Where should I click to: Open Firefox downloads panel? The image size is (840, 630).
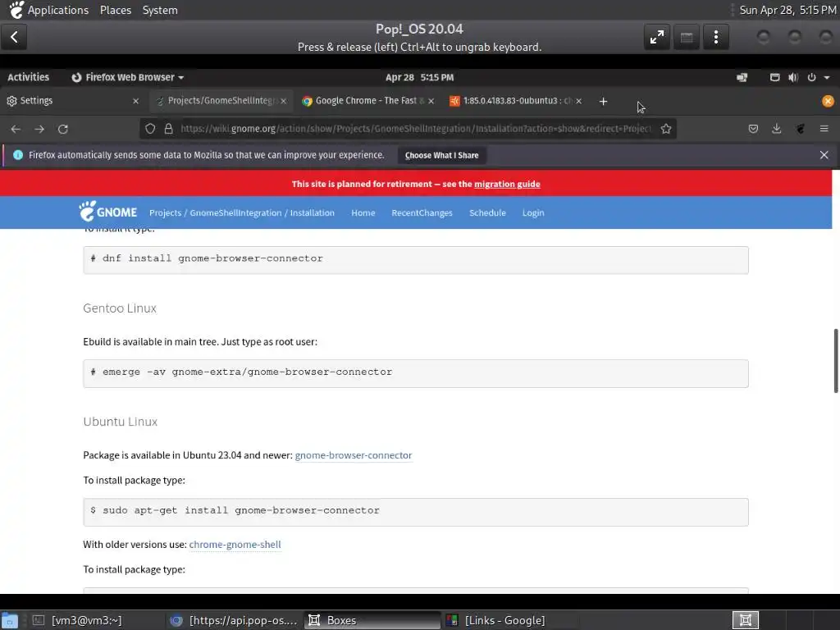click(x=776, y=129)
